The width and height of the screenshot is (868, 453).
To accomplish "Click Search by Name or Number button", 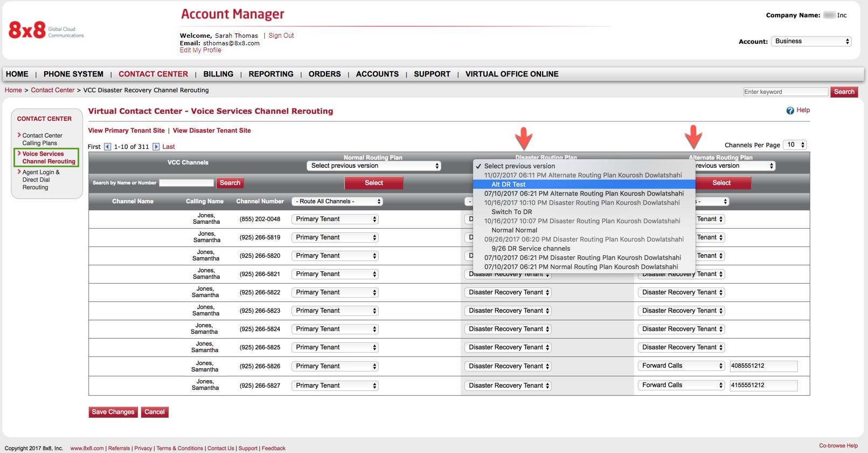I will tap(230, 183).
